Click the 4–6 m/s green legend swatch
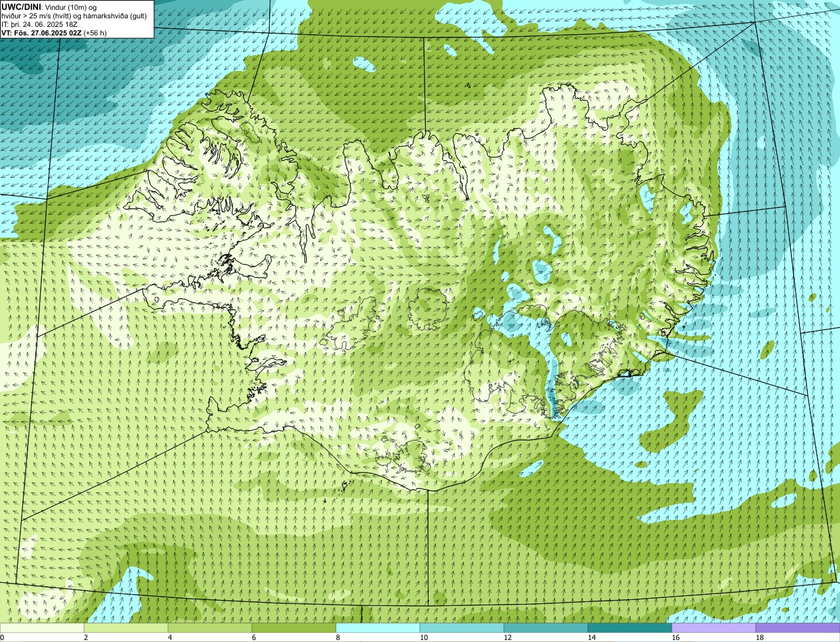This screenshot has height=642, width=840. coord(210,628)
